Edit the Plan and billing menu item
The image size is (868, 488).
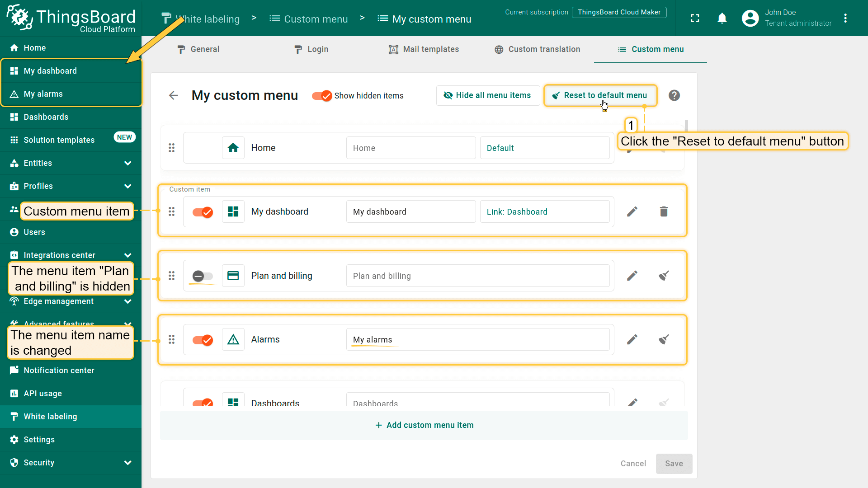pyautogui.click(x=632, y=276)
